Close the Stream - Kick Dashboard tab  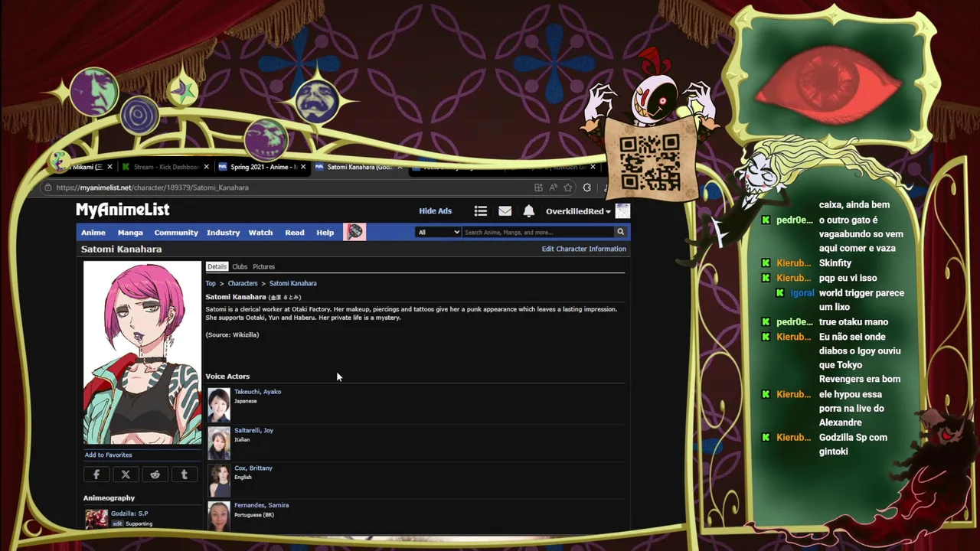207,167
